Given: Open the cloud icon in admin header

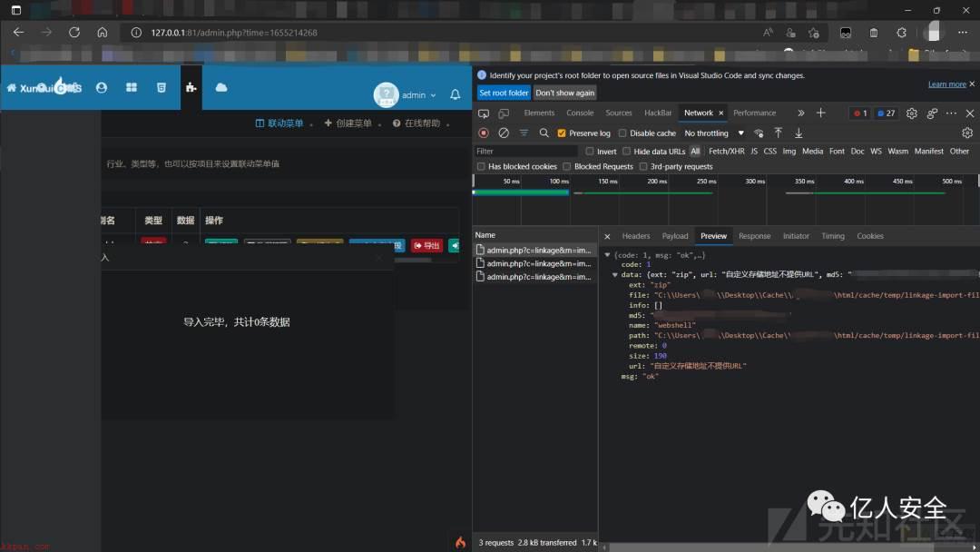Looking at the screenshot, I should [221, 87].
